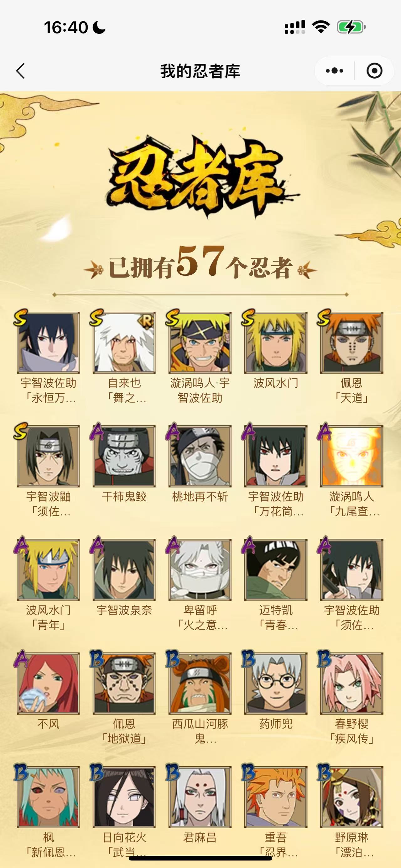
Task: Go back using the left chevron
Action: click(21, 71)
